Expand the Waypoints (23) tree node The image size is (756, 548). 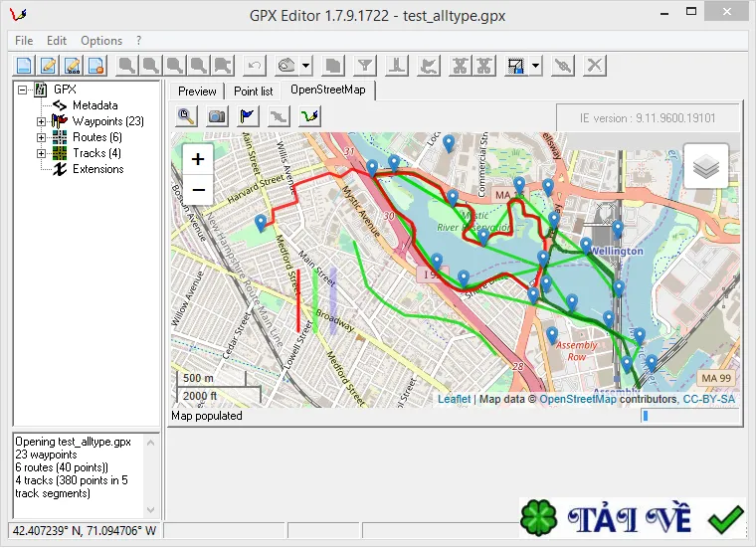[x=42, y=121]
